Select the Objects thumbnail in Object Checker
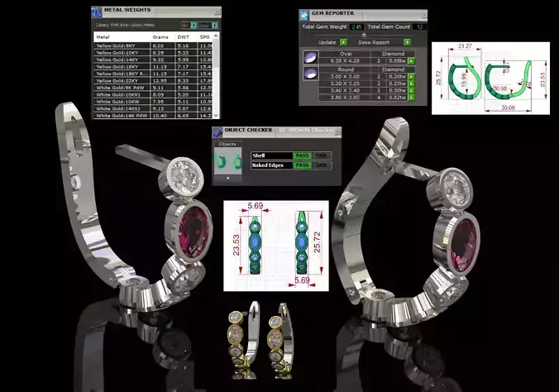The height and width of the screenshot is (392, 559). click(227, 161)
